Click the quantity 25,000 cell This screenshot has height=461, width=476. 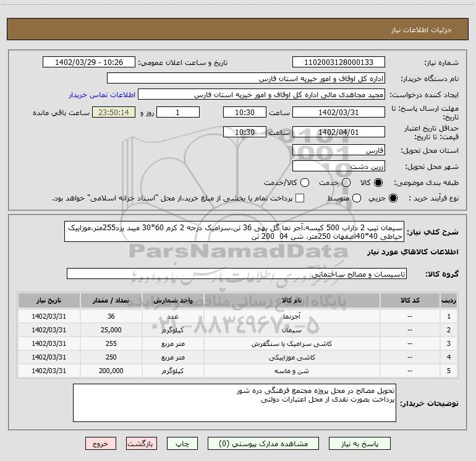click(111, 330)
